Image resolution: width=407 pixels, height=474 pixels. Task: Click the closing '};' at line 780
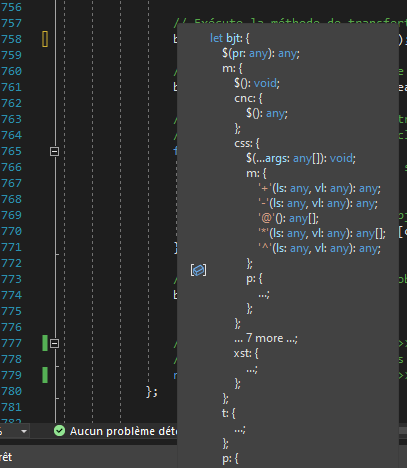coord(152,392)
